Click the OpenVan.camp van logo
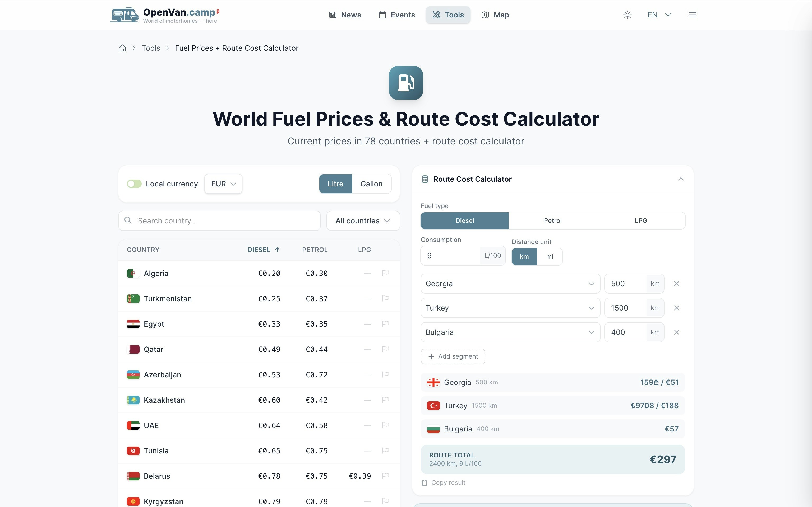Image resolution: width=812 pixels, height=507 pixels. pos(124,15)
